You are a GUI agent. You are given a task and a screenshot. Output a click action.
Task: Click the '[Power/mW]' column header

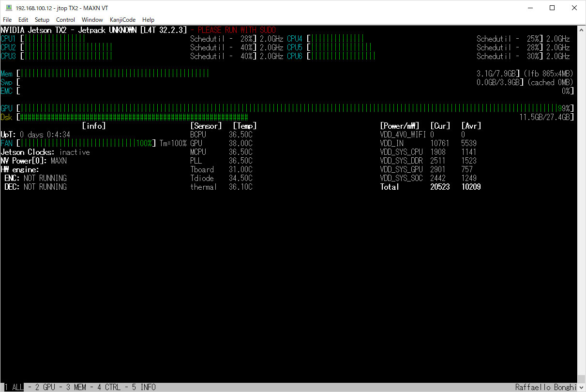399,126
